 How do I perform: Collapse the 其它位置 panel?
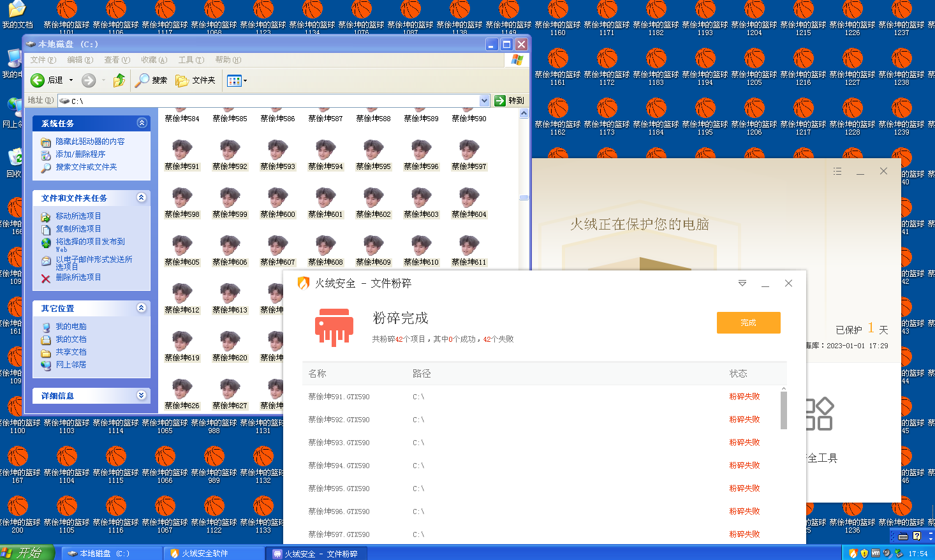142,308
